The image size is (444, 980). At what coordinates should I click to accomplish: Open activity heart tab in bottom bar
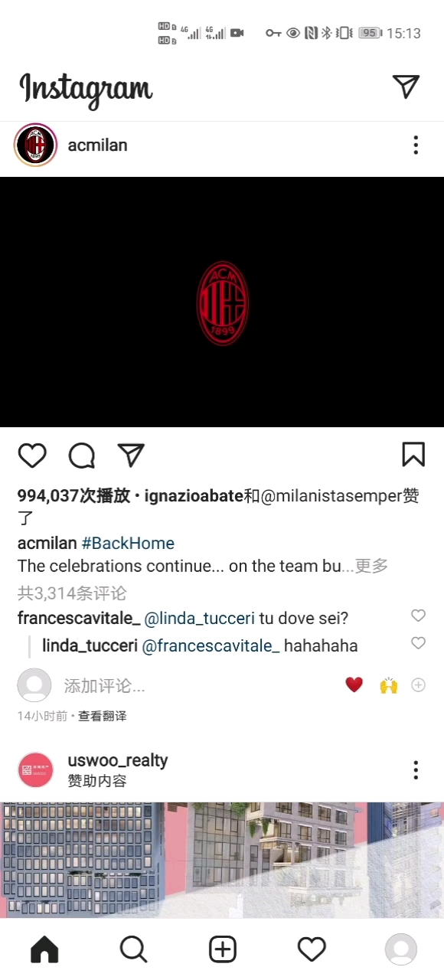point(312,949)
